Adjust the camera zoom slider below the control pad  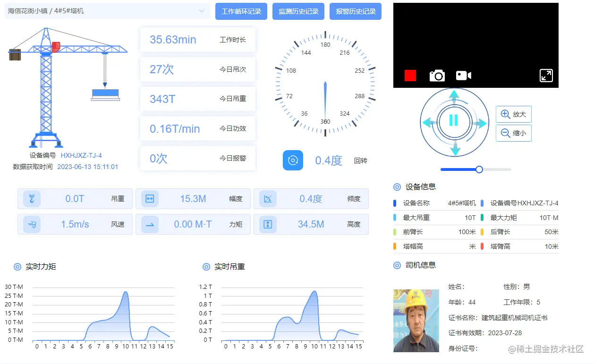(479, 169)
